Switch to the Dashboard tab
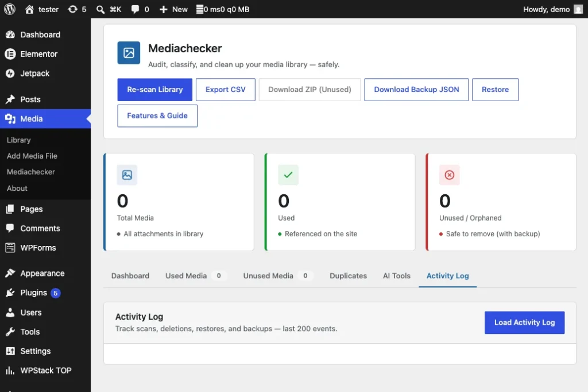Image resolution: width=588 pixels, height=392 pixels. 130,275
